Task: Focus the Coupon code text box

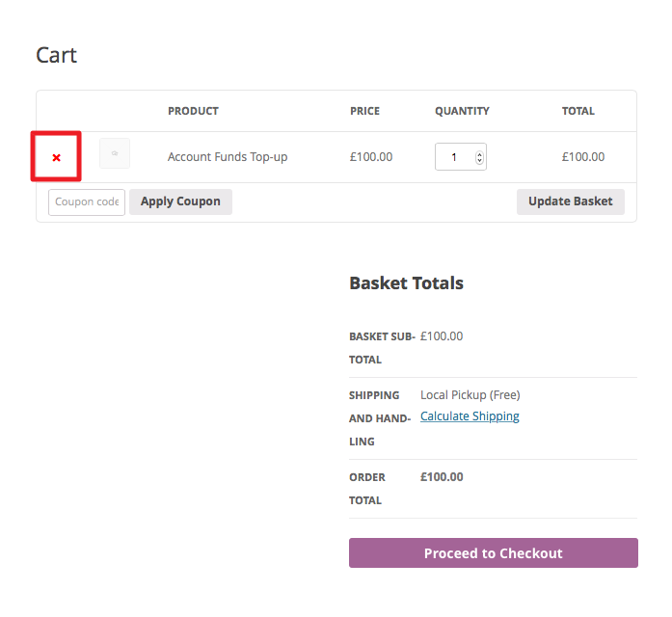Action: click(87, 202)
